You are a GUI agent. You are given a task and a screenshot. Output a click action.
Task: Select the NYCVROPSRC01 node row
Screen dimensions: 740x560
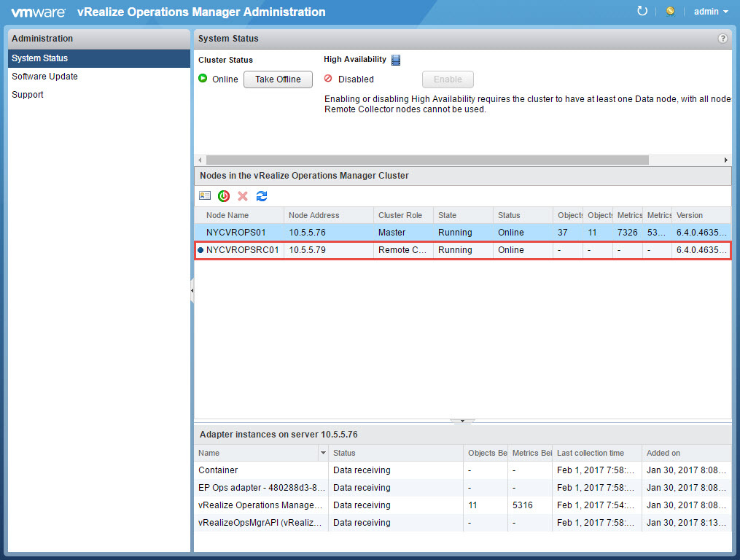click(x=462, y=250)
